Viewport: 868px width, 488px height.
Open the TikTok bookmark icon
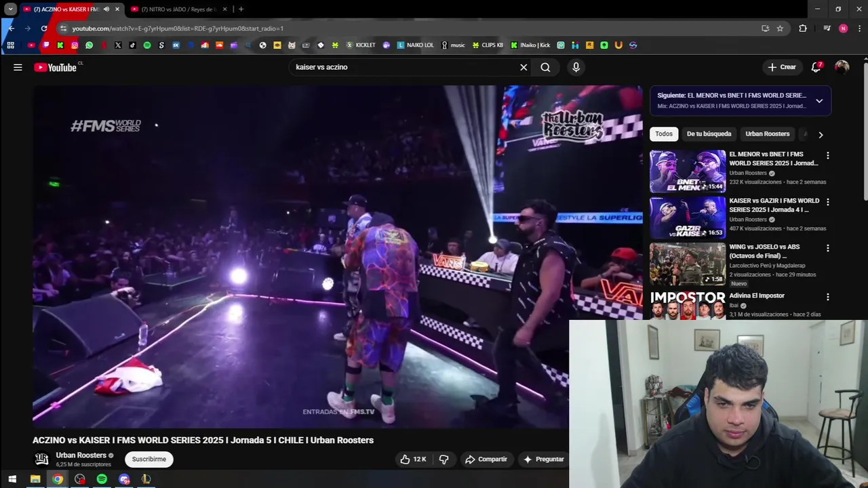132,45
